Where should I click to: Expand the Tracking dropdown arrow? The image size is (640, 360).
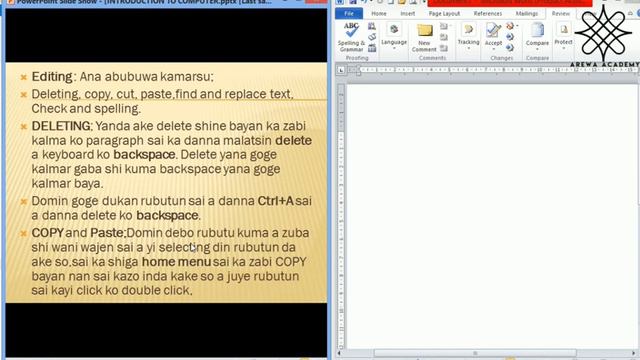point(469,48)
